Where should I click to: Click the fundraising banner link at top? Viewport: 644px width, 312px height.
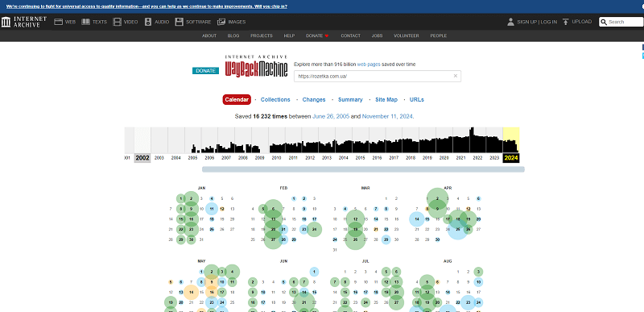tap(147, 6)
